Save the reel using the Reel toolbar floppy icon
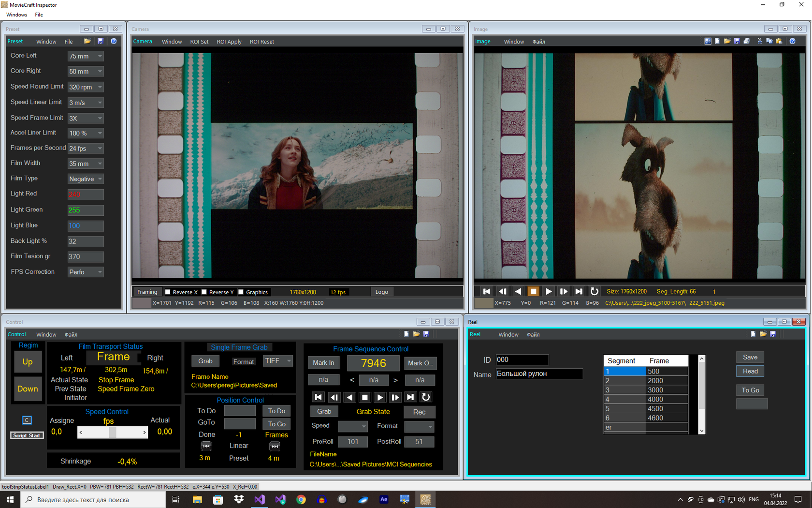812x508 pixels. click(x=773, y=334)
